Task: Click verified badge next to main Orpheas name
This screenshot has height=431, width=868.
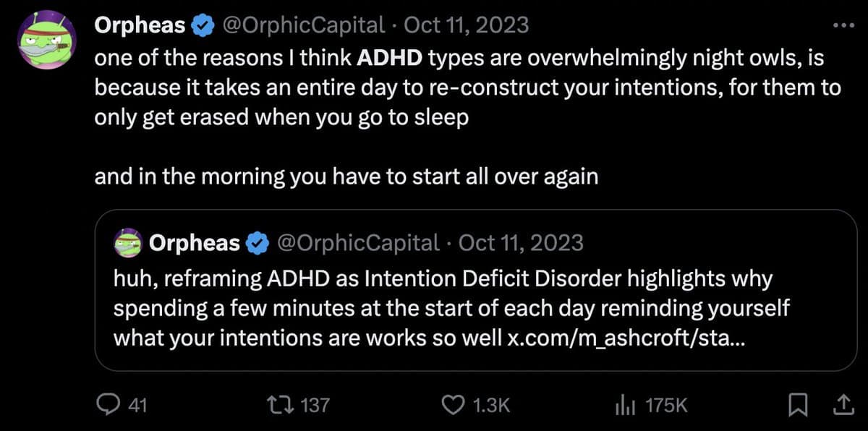Action: (x=200, y=26)
